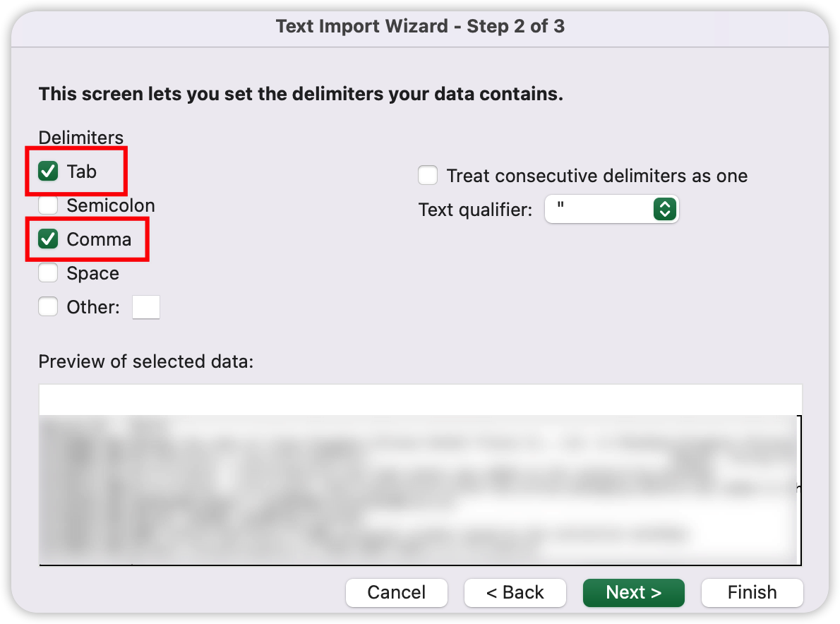Proceed with the Next > button

pyautogui.click(x=633, y=592)
